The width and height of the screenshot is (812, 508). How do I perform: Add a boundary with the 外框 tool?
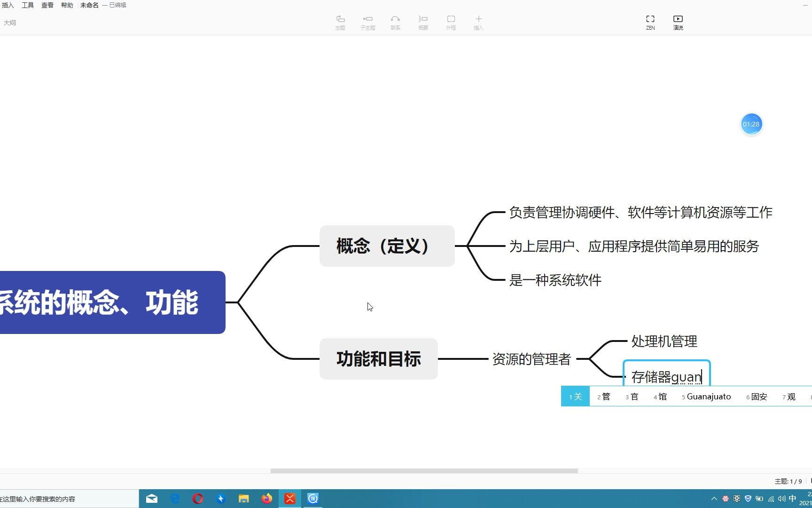451,22
